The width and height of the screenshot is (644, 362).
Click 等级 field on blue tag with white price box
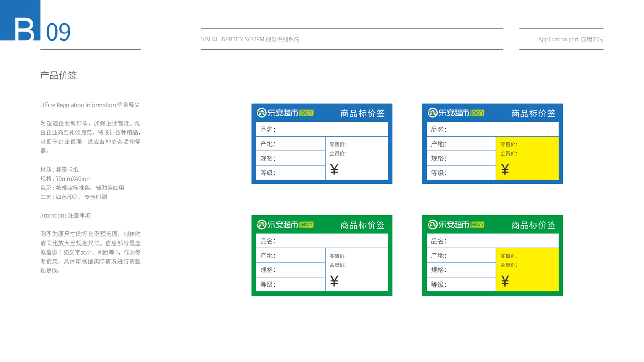click(x=290, y=173)
